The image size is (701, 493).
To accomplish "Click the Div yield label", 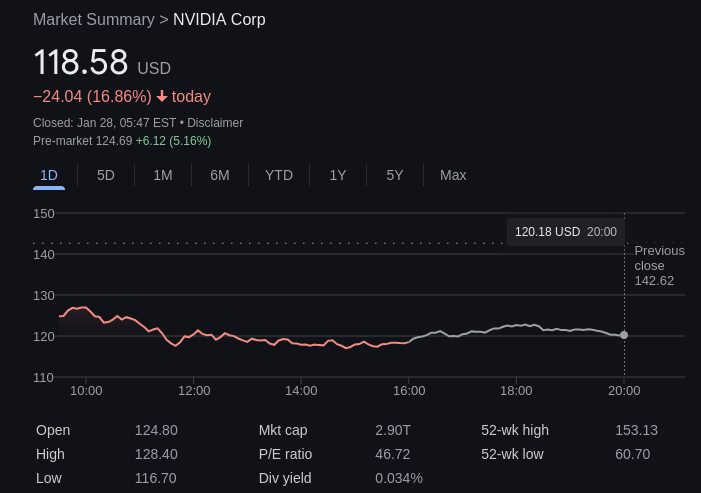I will (x=285, y=478).
